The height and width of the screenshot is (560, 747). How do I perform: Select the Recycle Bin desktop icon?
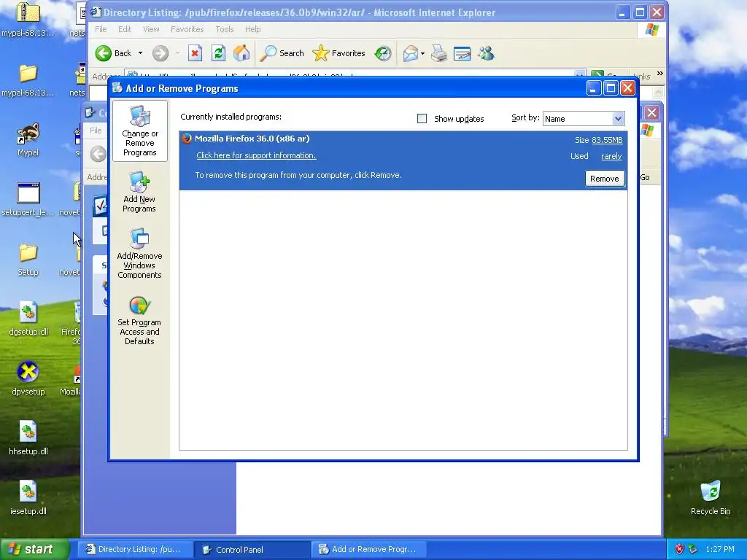pyautogui.click(x=711, y=498)
